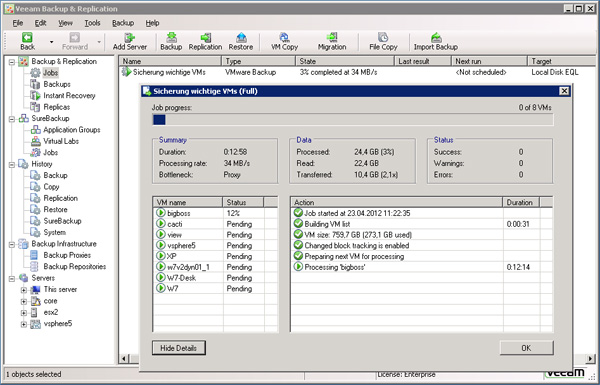Click the Import Backup toolbar icon

point(435,41)
